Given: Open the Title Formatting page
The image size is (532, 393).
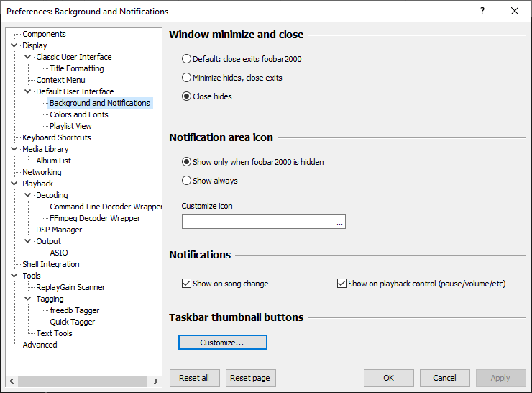Looking at the screenshot, I should click(77, 68).
